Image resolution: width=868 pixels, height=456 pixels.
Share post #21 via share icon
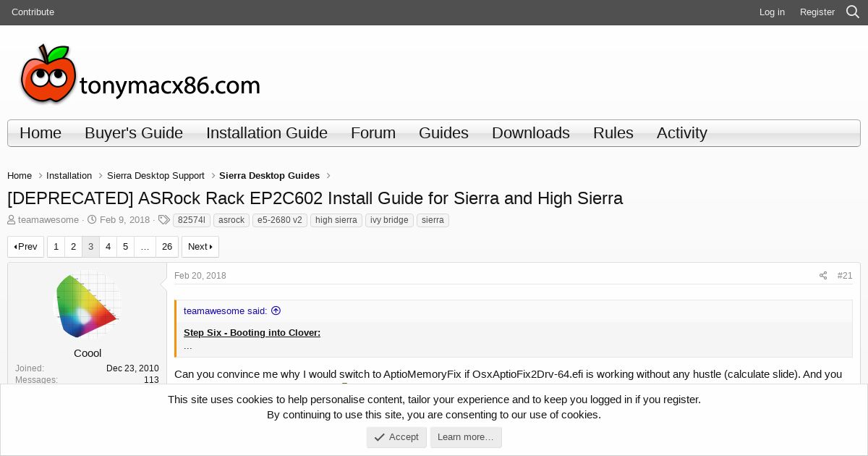[x=823, y=276]
